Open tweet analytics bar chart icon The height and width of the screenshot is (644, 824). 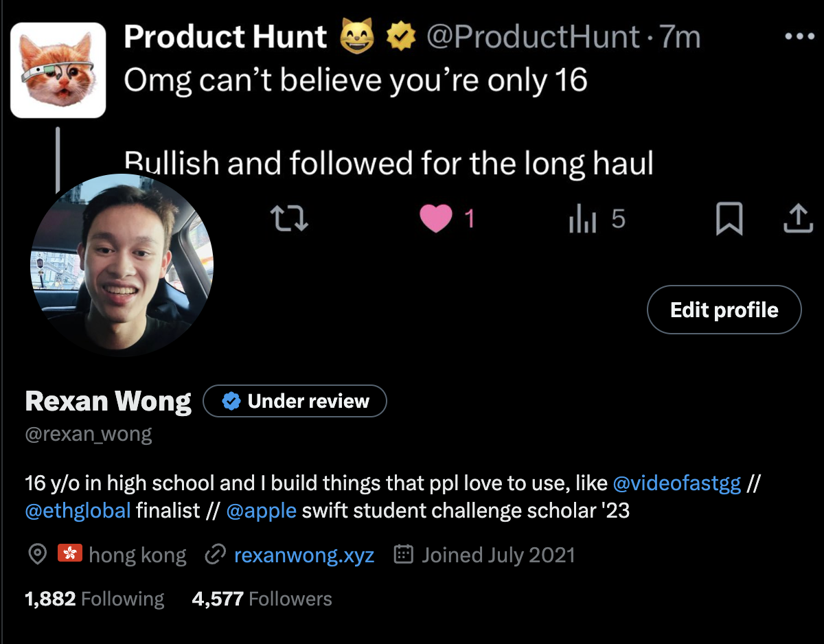(x=582, y=220)
